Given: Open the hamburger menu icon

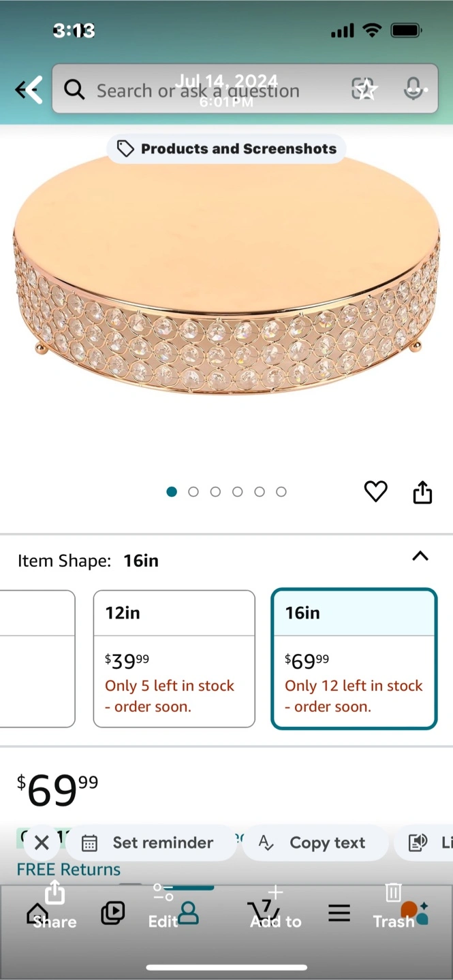Looking at the screenshot, I should click(x=339, y=913).
